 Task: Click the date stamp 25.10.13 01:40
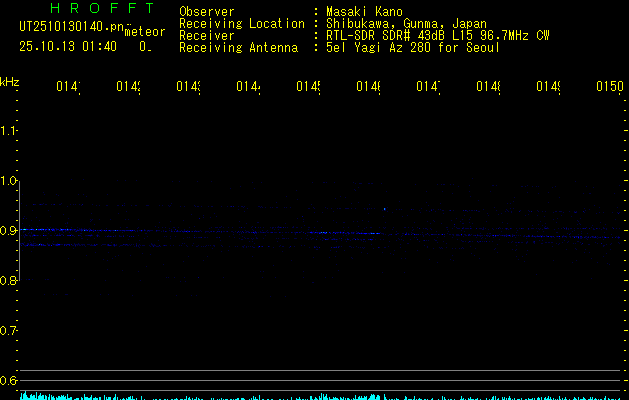pos(68,46)
